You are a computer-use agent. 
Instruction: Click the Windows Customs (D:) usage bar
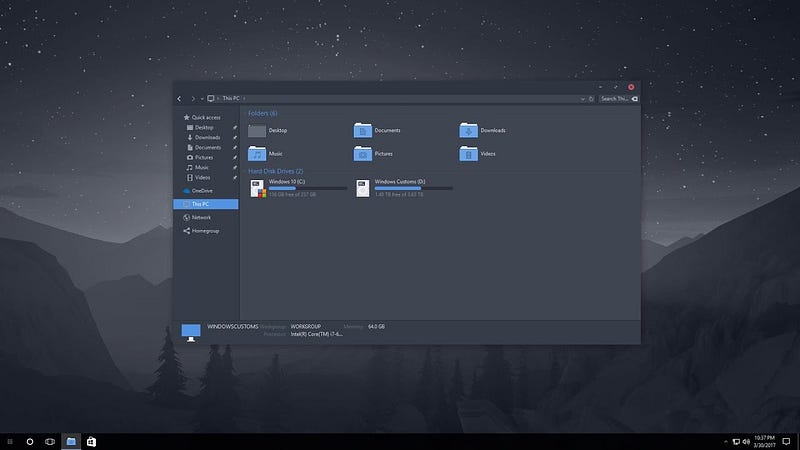[414, 188]
